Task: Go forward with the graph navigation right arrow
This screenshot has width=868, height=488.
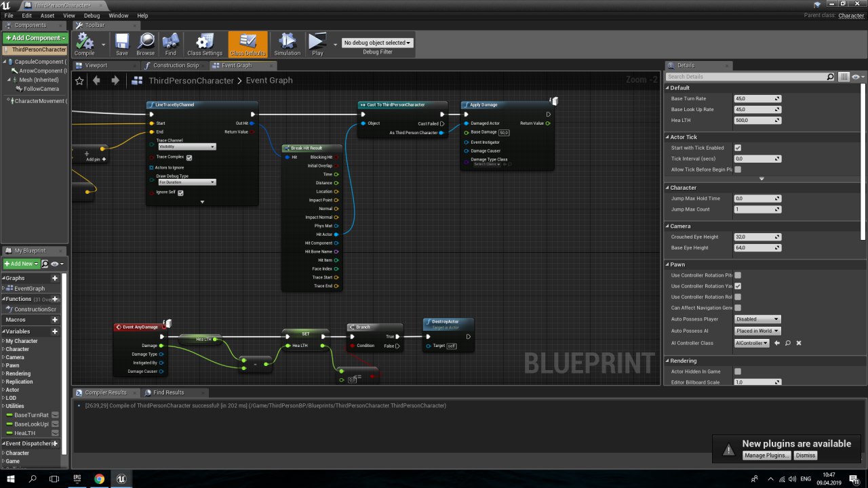Action: click(115, 81)
